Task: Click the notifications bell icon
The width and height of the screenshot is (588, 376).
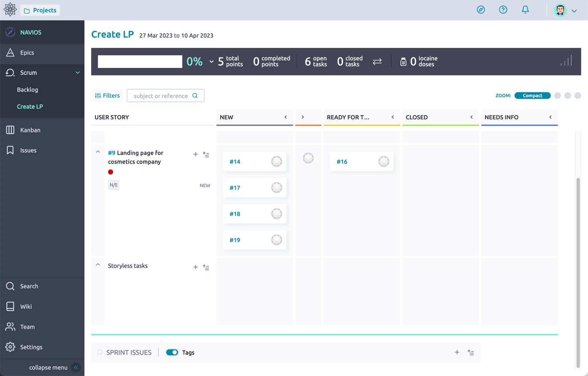Action: [525, 10]
